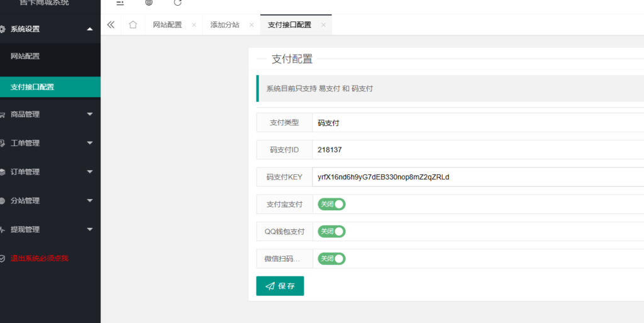Click the double-arrow tabs scroll-left icon

(x=111, y=25)
